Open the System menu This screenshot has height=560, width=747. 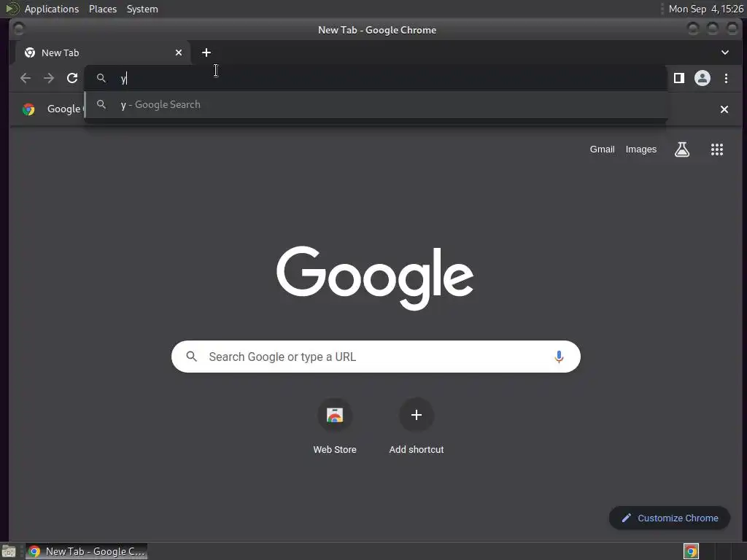click(x=142, y=9)
